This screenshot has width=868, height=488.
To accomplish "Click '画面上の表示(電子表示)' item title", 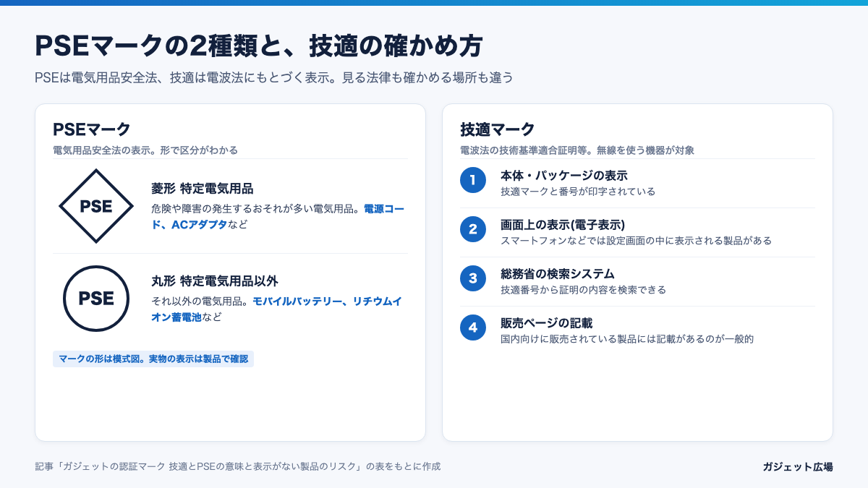I will coord(563,225).
